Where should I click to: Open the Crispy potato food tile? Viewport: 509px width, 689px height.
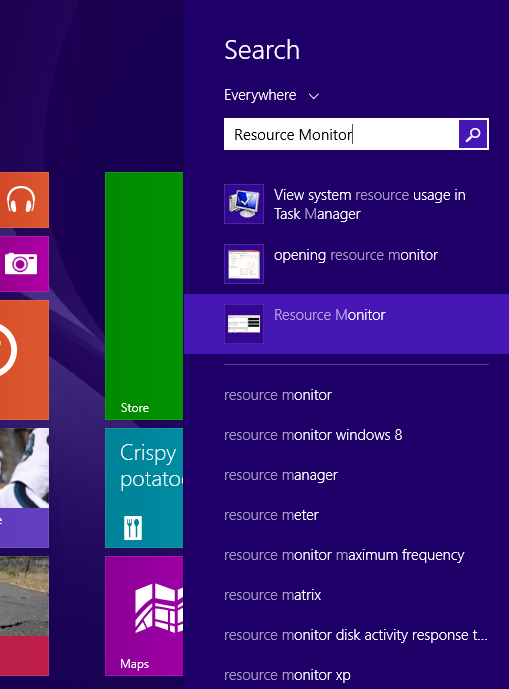pyautogui.click(x=144, y=488)
